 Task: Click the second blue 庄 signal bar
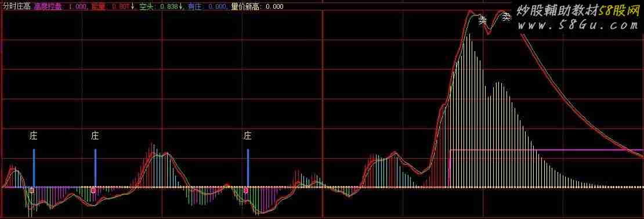95,168
